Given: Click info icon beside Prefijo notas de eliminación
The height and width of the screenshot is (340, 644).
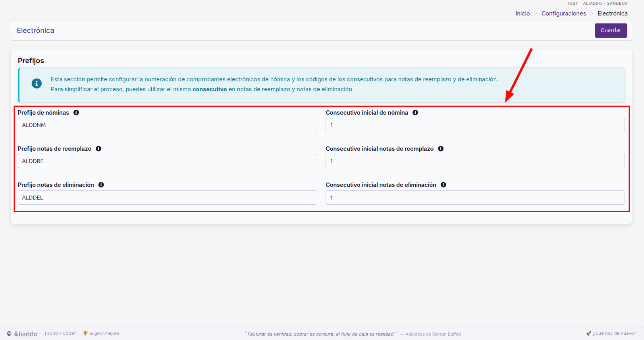Looking at the screenshot, I should (101, 185).
